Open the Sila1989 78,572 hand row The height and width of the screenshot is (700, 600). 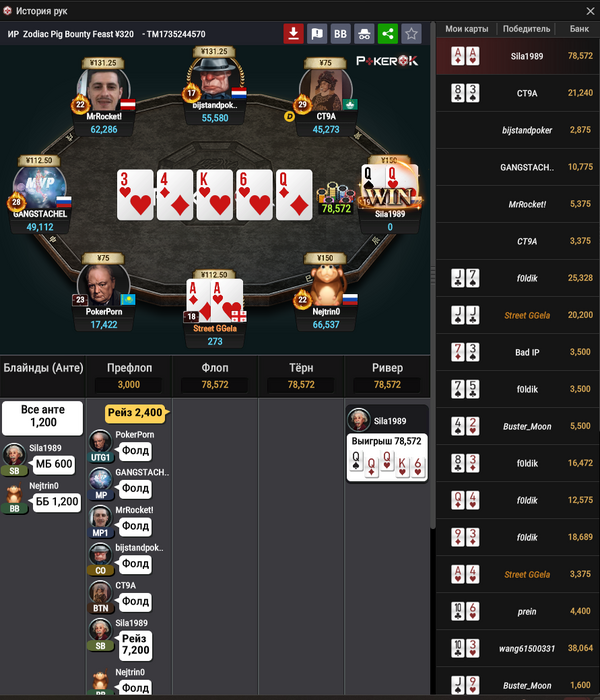coord(518,56)
